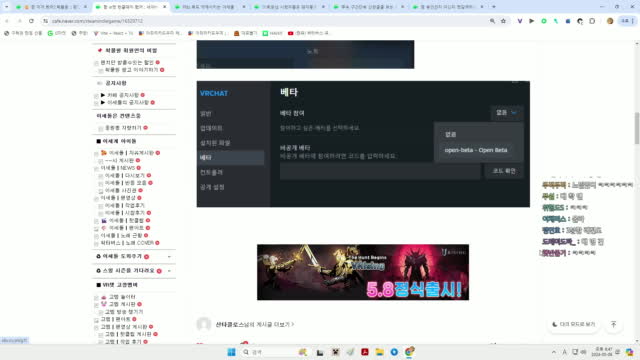The width and height of the screenshot is (640, 360).
Task: Open the 카페 공지사항 board
Action: coord(123,95)
